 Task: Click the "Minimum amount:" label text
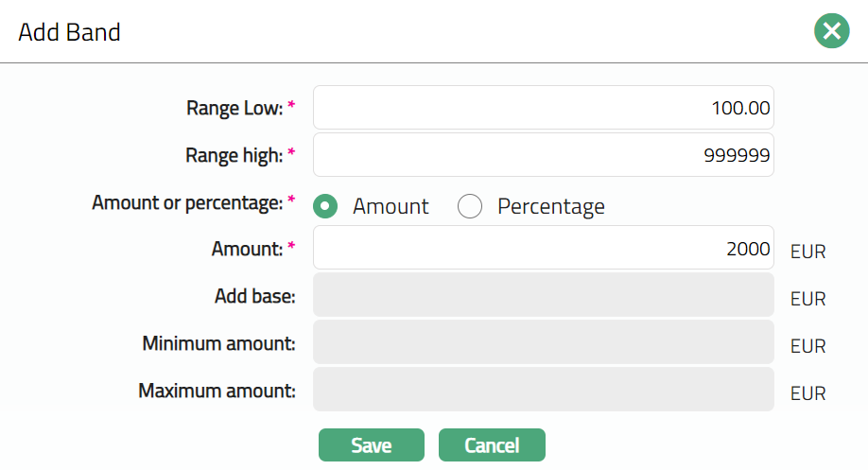tap(219, 343)
